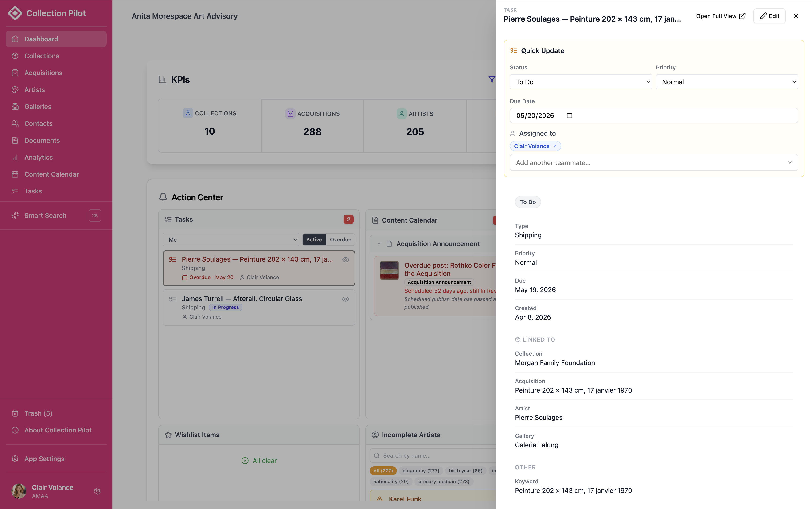Click the Edit button in task panel
This screenshot has height=509, width=812.
click(x=769, y=16)
